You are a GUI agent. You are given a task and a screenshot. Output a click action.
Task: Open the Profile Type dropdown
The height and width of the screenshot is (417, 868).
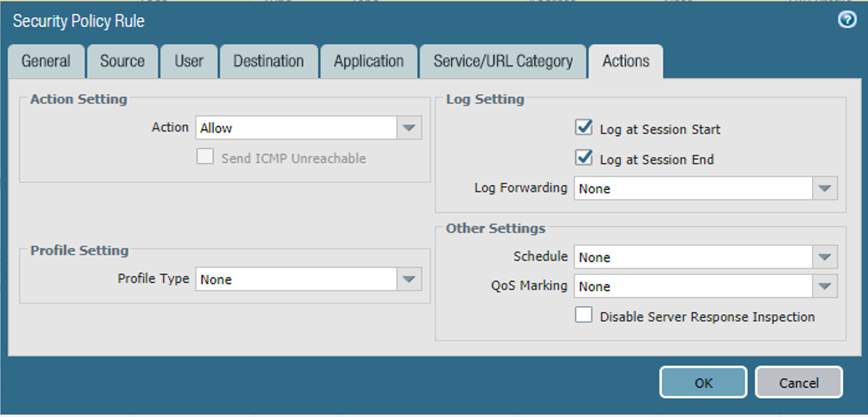tap(409, 279)
